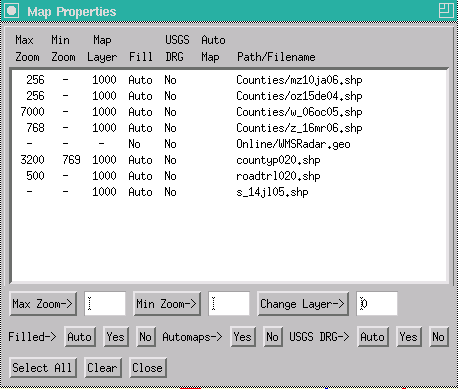This screenshot has height=389, width=458.
Task: Click the Clear button
Action: tap(103, 368)
